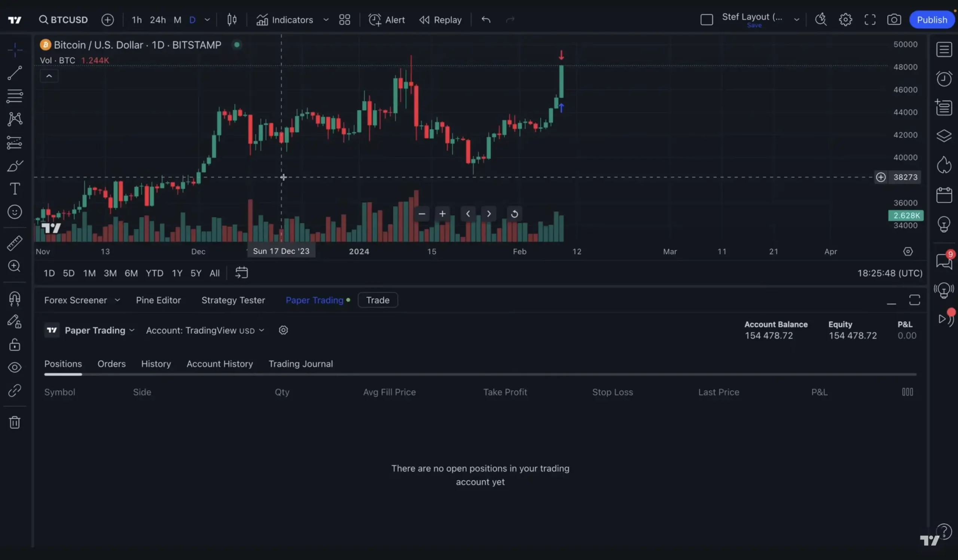Click the account settings gear icon
The height and width of the screenshot is (560, 958).
click(x=283, y=330)
